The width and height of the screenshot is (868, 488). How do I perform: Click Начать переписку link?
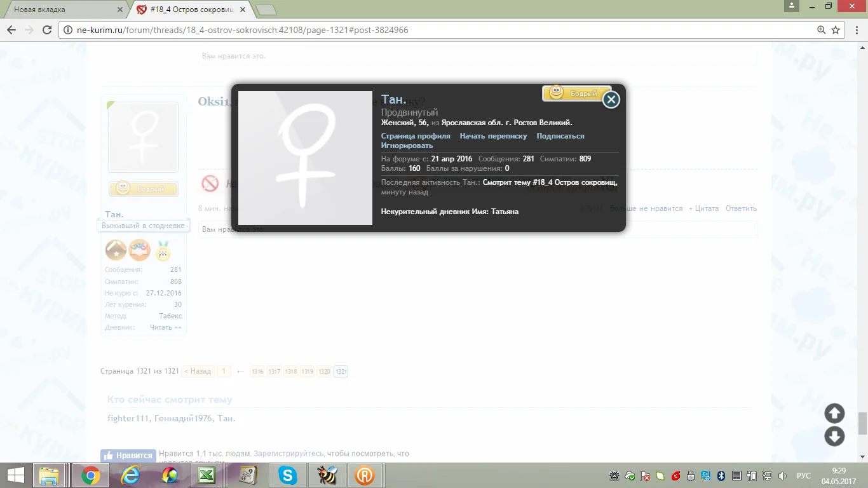coord(494,136)
